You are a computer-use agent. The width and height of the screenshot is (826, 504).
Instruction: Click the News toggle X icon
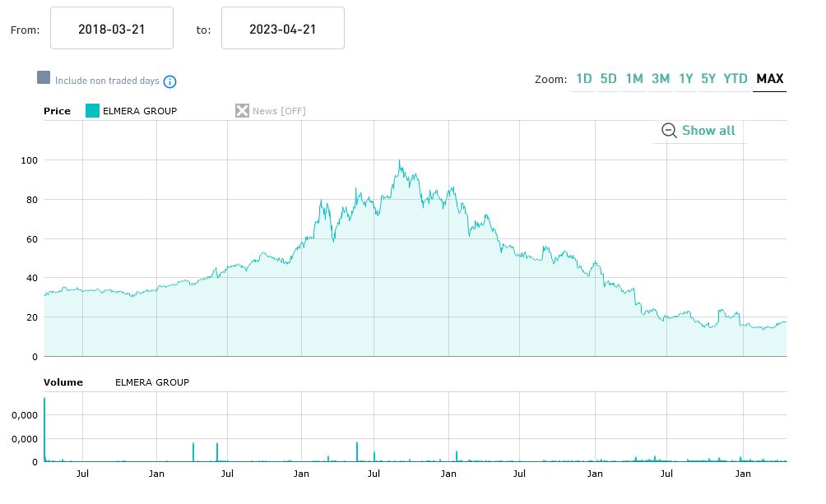tap(242, 111)
